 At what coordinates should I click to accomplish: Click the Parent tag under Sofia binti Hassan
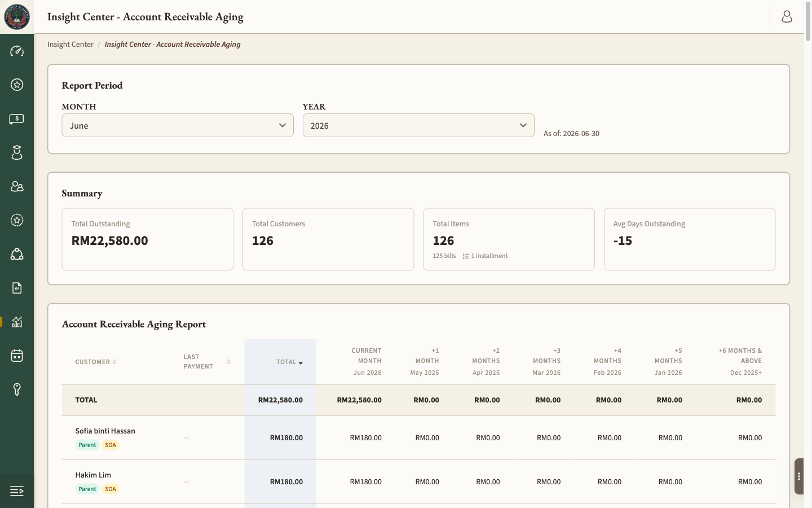coord(87,445)
